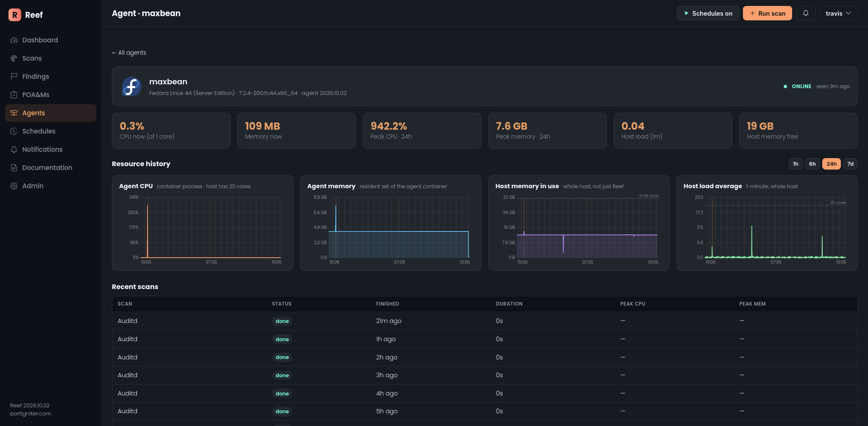Click the green online status dot

(x=785, y=86)
